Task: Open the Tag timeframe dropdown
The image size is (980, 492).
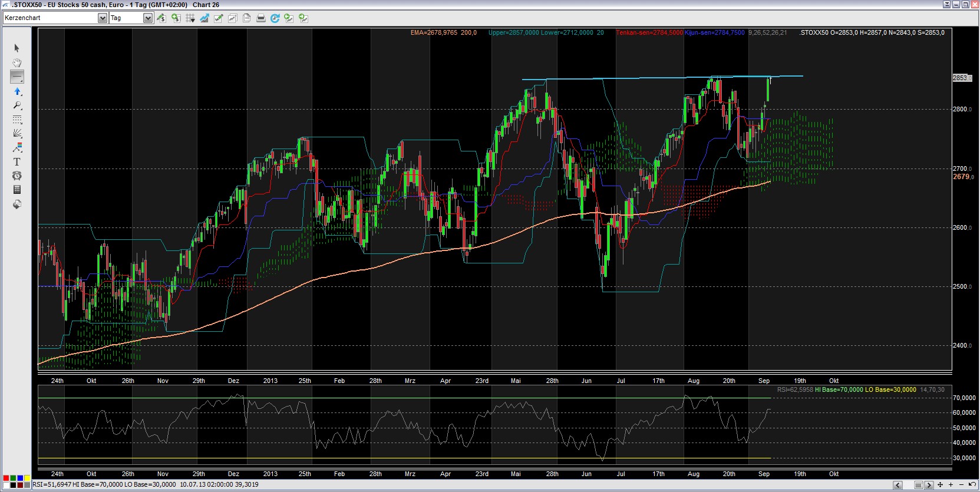Action: (147, 18)
